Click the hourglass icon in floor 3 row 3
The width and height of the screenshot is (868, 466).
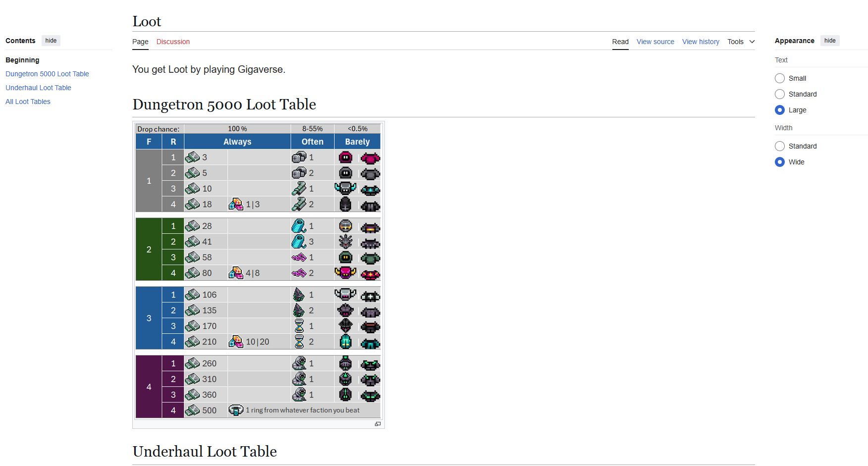299,326
